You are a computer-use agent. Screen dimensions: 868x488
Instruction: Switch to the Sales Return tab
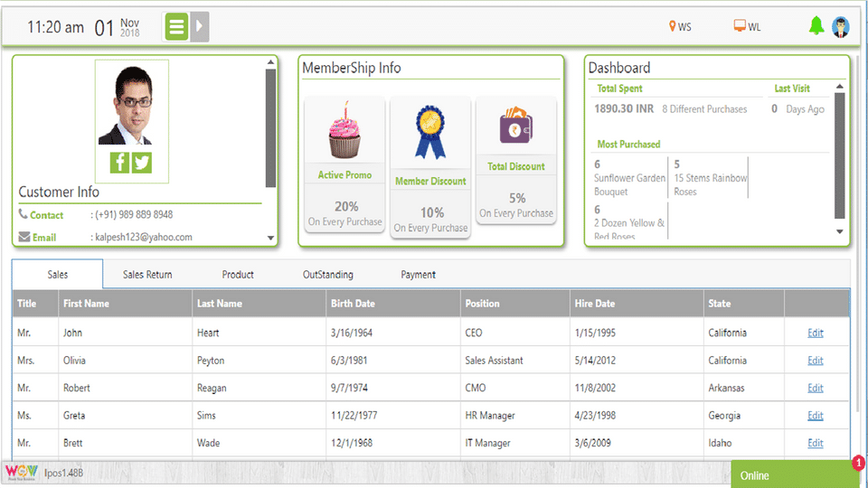pos(147,275)
